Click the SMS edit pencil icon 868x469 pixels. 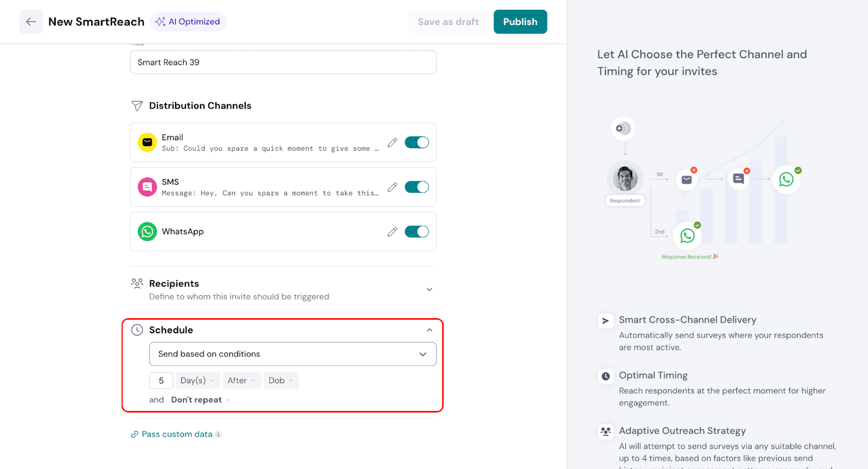pos(392,187)
